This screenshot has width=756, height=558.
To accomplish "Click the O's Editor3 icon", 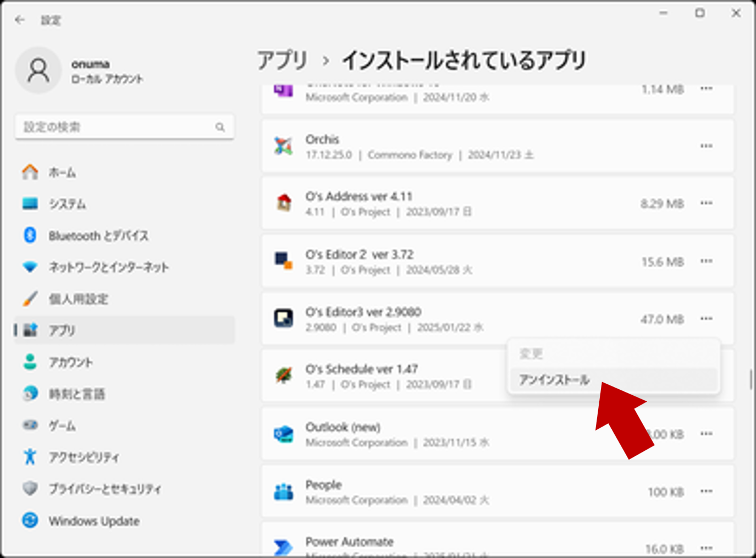I will pyautogui.click(x=284, y=318).
